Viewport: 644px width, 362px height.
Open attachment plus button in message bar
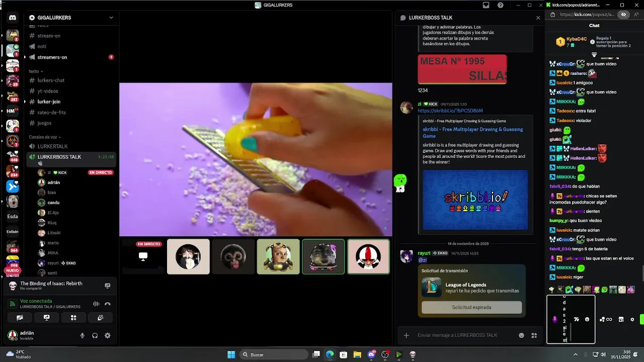[406, 335]
